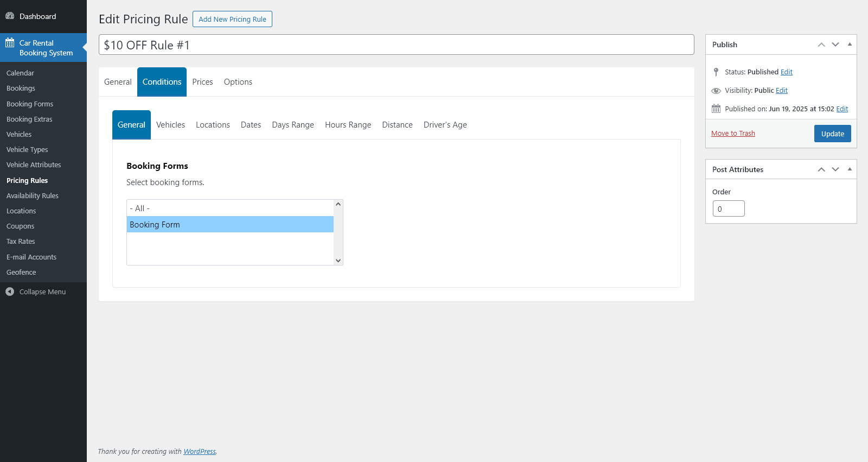Open the WordPress footer link
Screen dimensions: 868x462
click(200, 452)
